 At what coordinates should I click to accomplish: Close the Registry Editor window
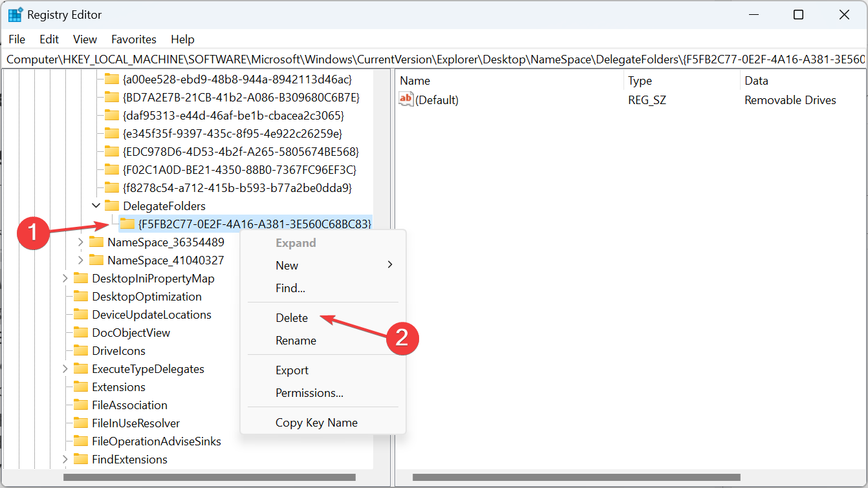(843, 15)
